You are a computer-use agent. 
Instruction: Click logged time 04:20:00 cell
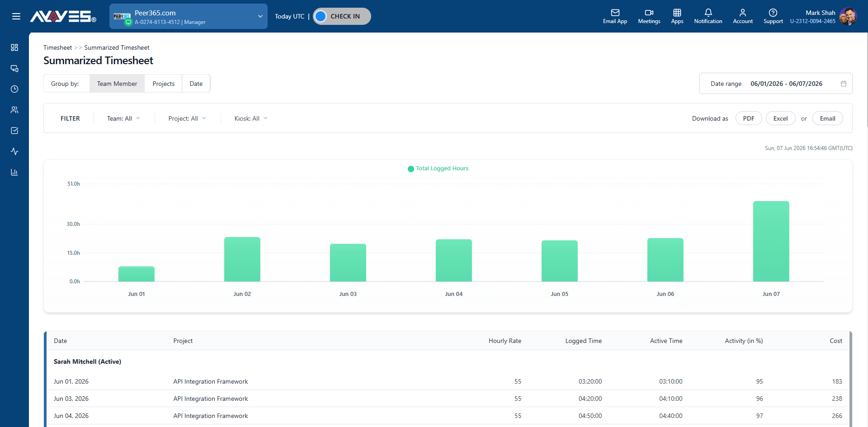tap(590, 399)
